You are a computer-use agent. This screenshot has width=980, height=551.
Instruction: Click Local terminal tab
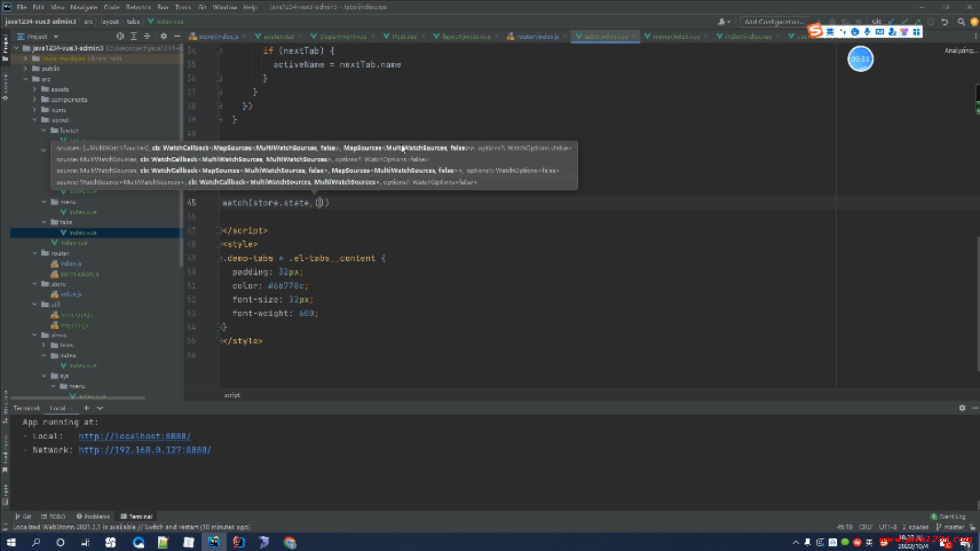[58, 408]
